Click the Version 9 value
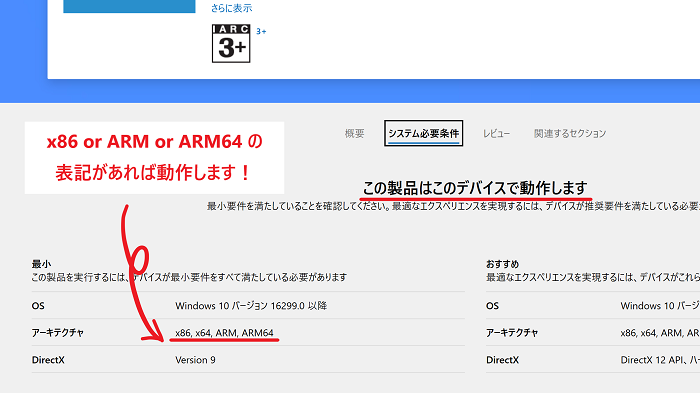The height and width of the screenshot is (393, 700). point(195,360)
